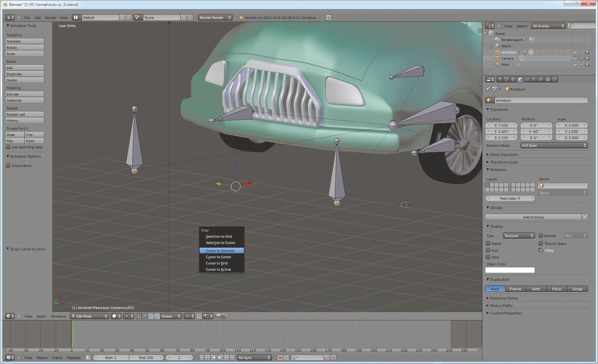Select the Verts duplication option

[536, 289]
